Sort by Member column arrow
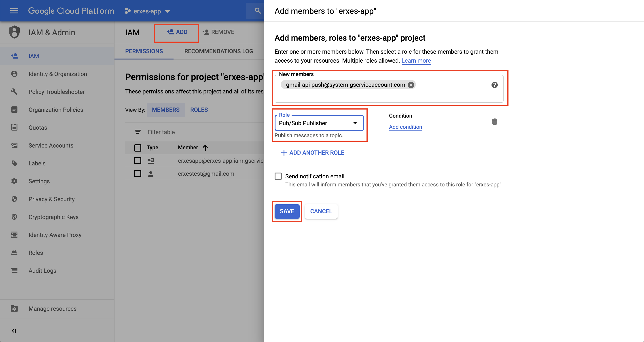Viewport: 644px width, 342px height. (205, 148)
